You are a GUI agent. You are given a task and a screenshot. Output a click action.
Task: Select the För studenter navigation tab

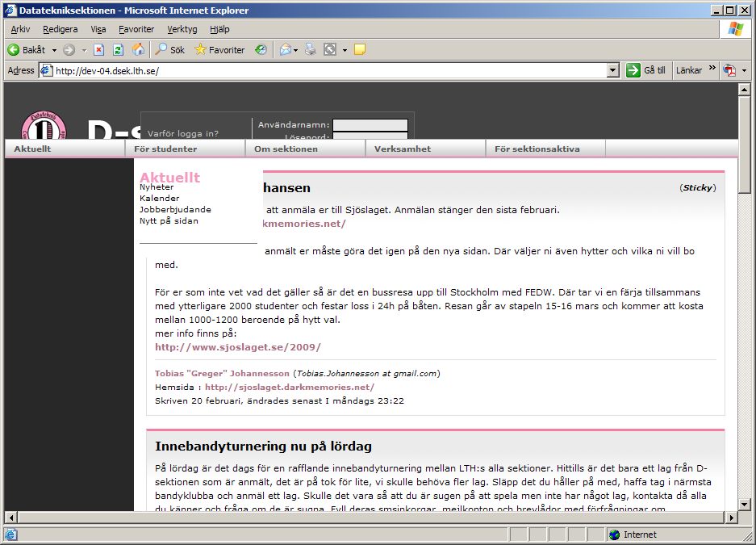[x=185, y=149]
